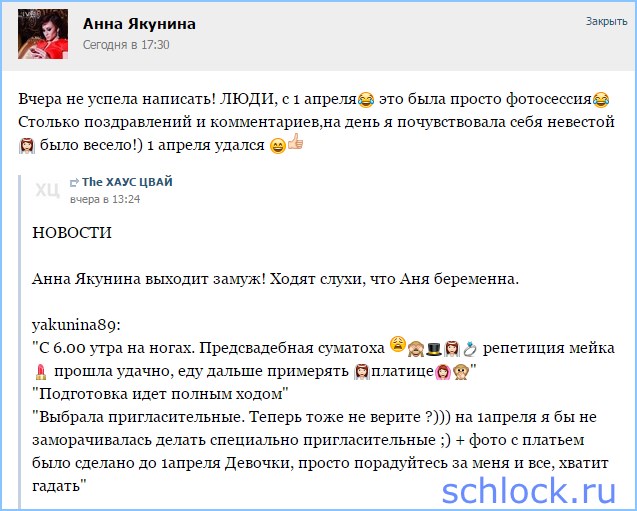Click the bride emoji before было весело
This screenshot has width=637, height=511.
coord(27,145)
